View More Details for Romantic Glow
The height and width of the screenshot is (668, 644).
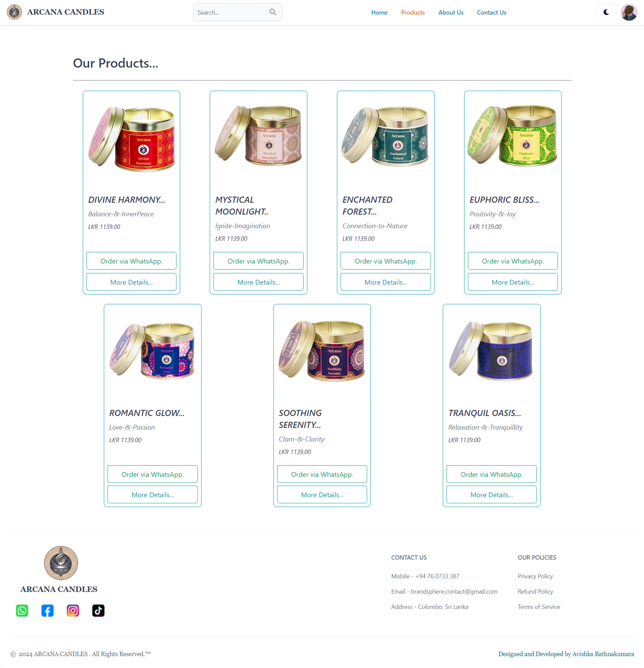click(153, 494)
